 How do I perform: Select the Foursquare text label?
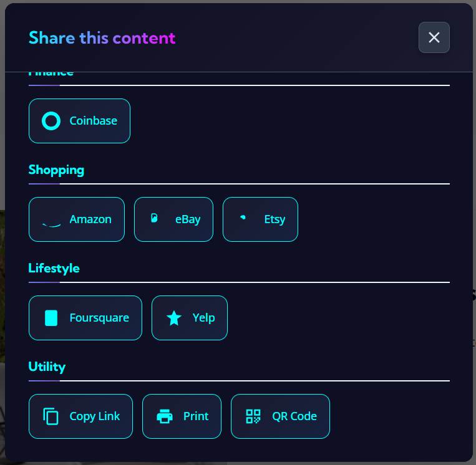coord(99,318)
